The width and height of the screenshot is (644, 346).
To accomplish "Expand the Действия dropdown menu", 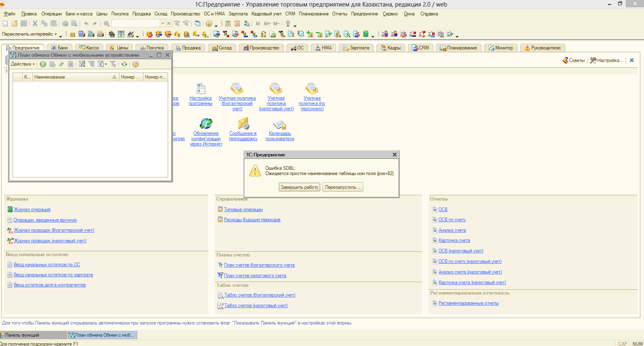I will point(23,64).
